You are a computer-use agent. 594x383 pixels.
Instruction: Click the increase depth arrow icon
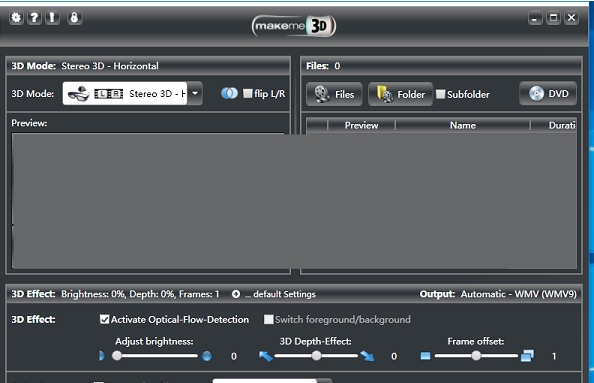click(x=367, y=356)
